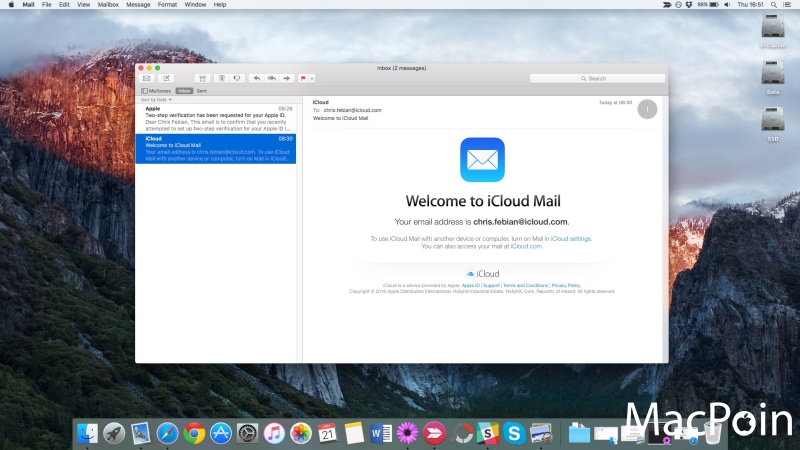This screenshot has width=800, height=450.
Task: Reply all using the double arrow icon
Action: pyautogui.click(x=272, y=78)
